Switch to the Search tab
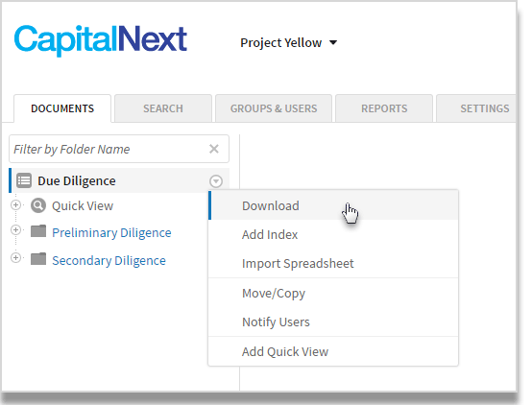Screen dimensions: 532x405 click(x=163, y=108)
